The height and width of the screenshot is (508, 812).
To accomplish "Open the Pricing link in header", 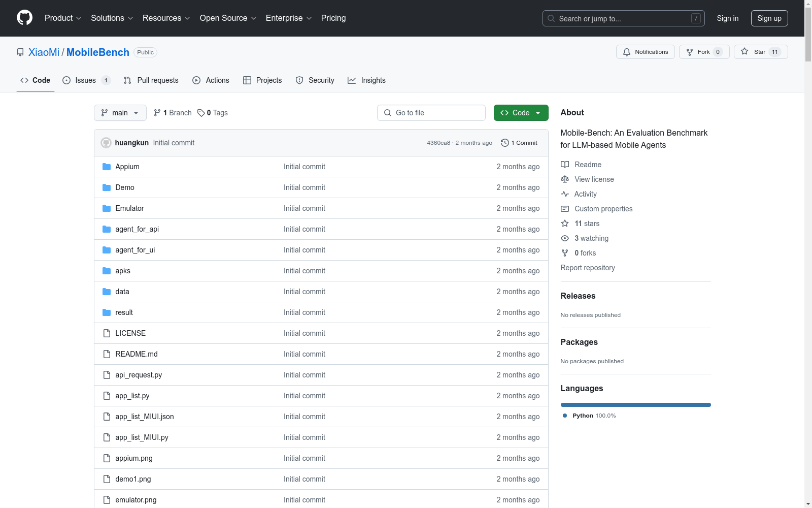I will [333, 18].
